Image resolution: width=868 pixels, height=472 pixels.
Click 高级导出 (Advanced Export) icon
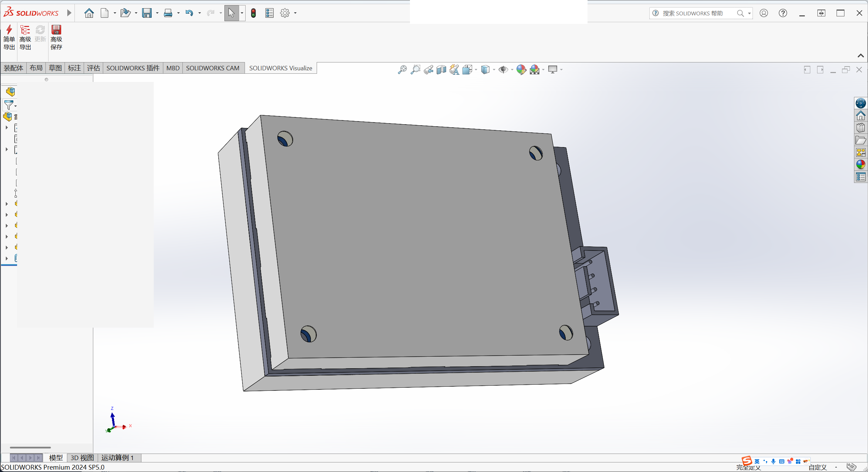25,37
